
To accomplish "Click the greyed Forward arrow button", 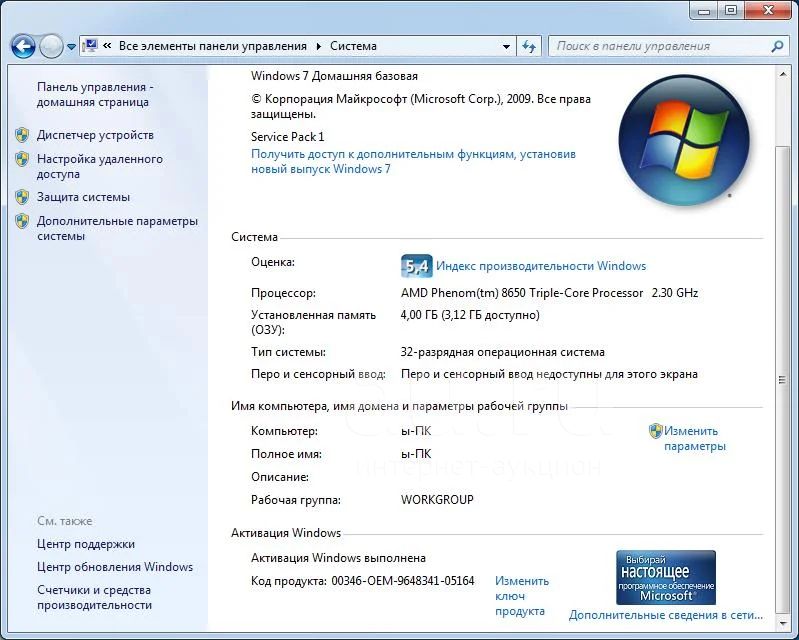I will [51, 46].
